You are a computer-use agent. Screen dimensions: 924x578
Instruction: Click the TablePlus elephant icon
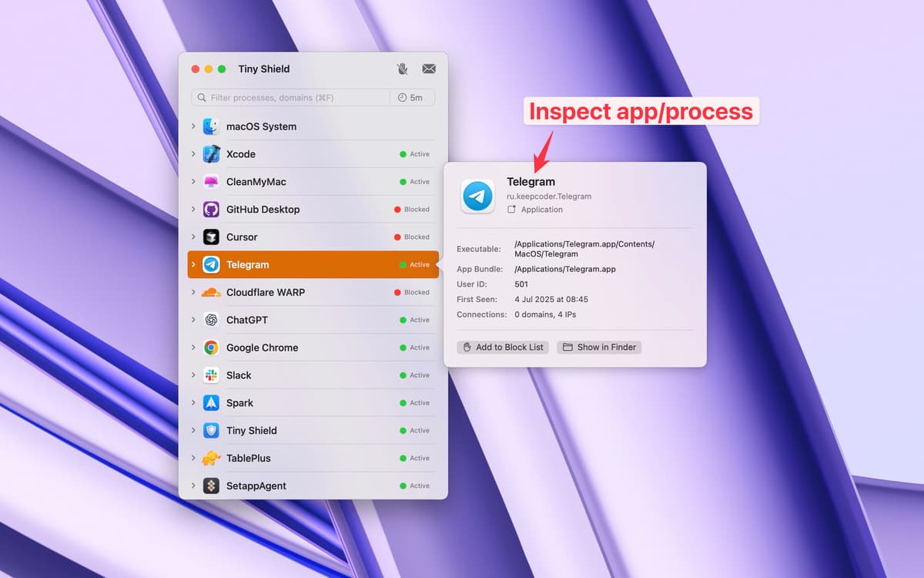click(211, 459)
